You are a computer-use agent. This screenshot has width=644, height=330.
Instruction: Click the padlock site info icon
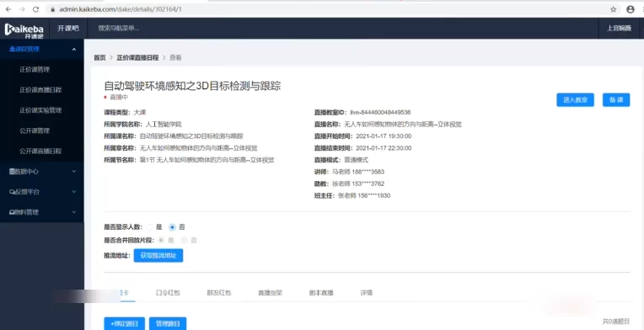(x=52, y=9)
